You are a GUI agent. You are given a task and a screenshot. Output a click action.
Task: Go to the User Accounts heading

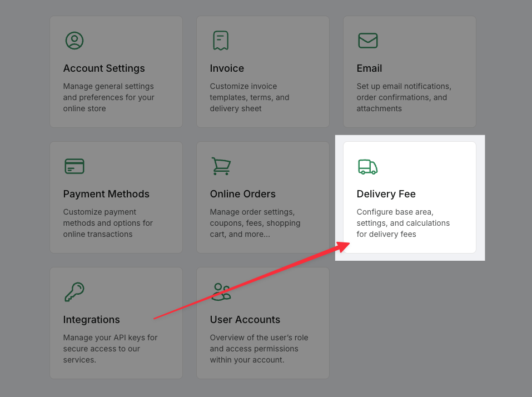click(245, 320)
